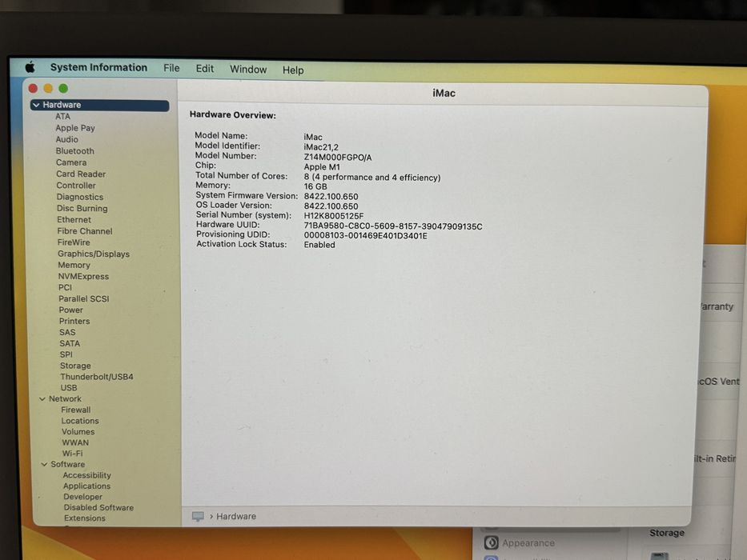Select Fibre Channel in the sidebar

85,231
